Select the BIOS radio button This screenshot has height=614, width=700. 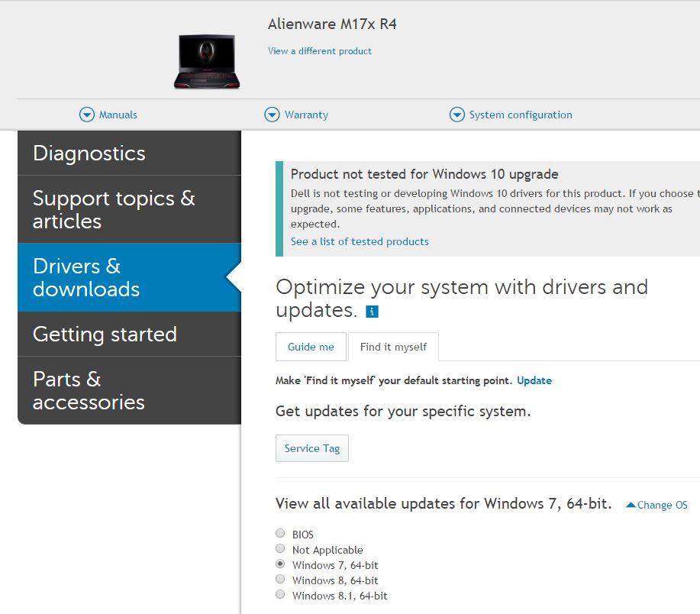[280, 533]
